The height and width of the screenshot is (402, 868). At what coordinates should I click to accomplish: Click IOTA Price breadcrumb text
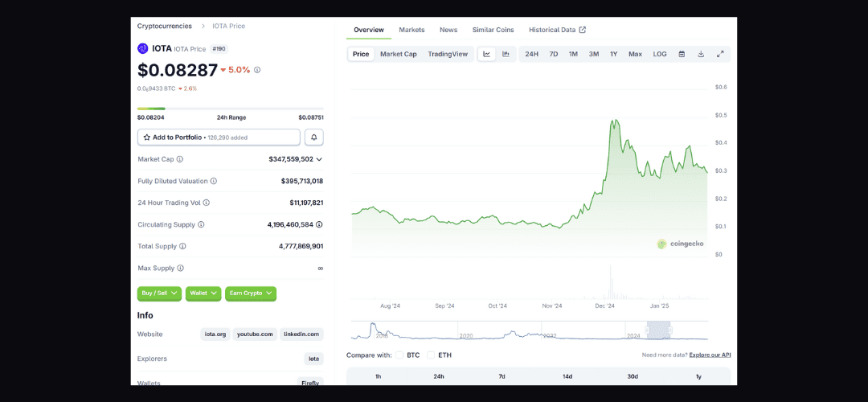[228, 26]
